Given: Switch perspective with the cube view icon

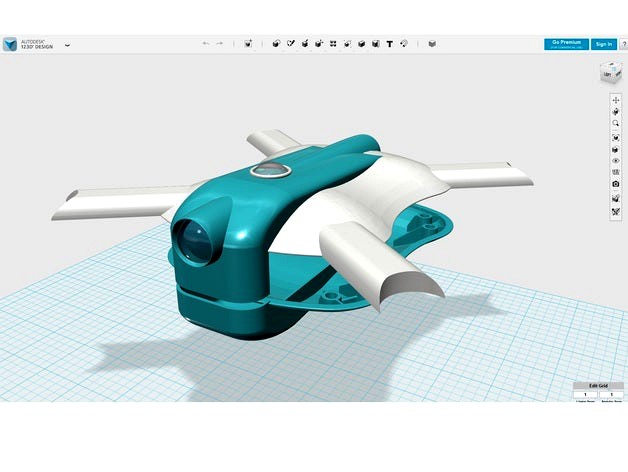Looking at the screenshot, I should 616,149.
